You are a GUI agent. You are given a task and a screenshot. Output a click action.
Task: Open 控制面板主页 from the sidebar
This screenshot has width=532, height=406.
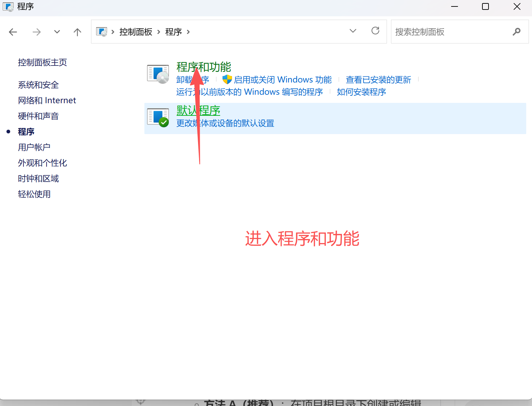click(42, 62)
